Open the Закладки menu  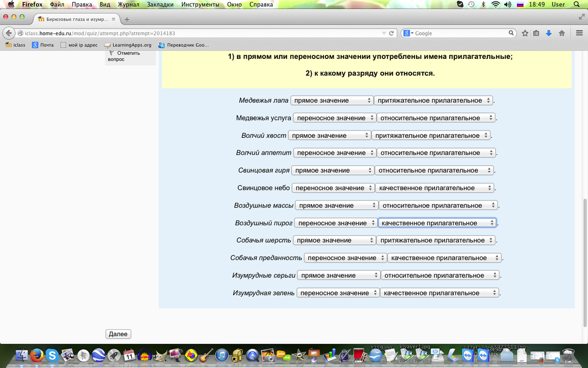click(x=160, y=4)
